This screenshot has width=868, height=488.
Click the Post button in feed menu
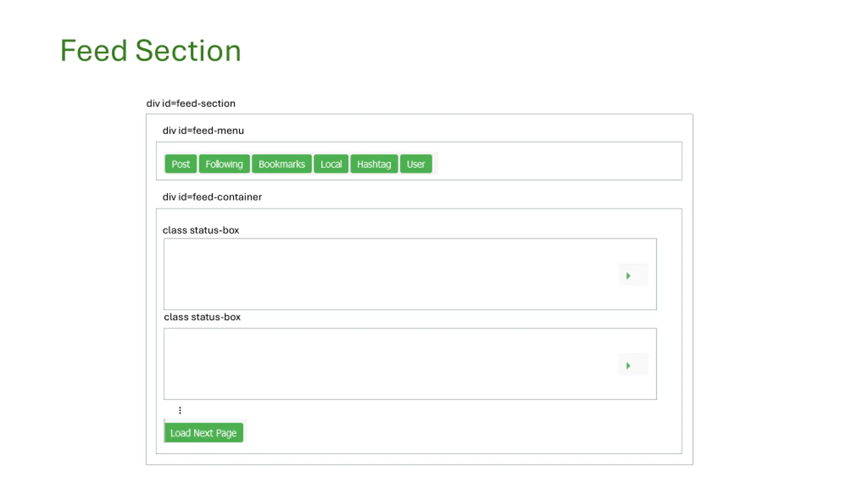[180, 164]
